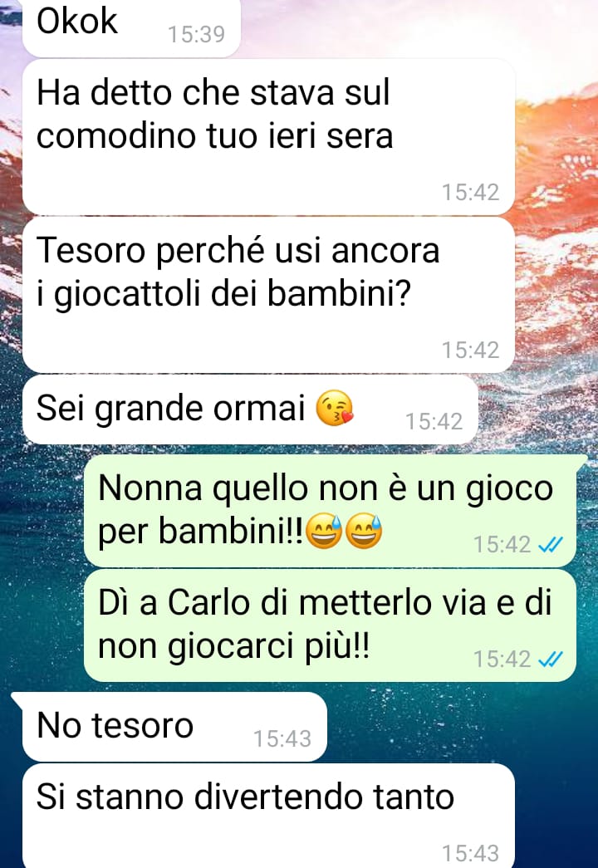Click the 15:43 timestamp beside "No tesoro"
Viewport: 598px width, 868px height.
(282, 738)
